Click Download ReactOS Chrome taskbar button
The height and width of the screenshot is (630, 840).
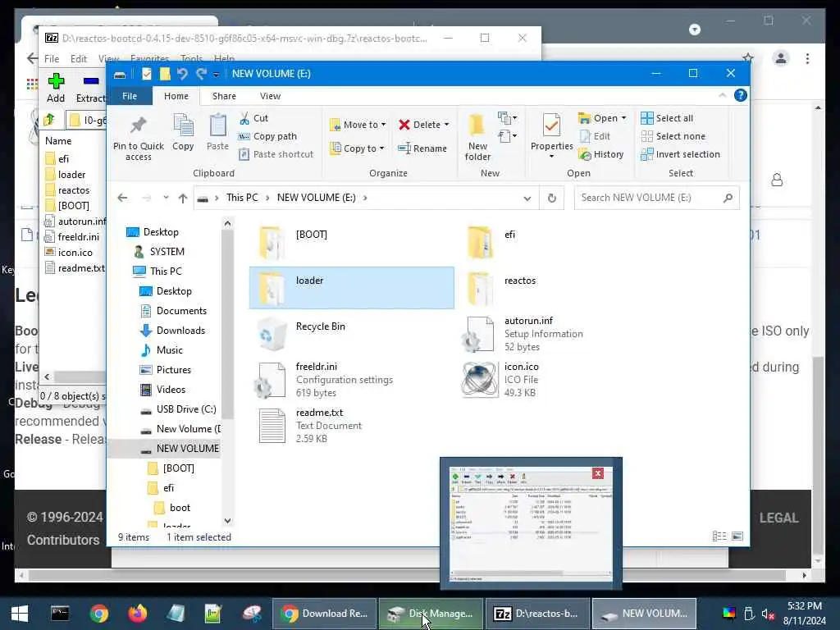tap(324, 614)
